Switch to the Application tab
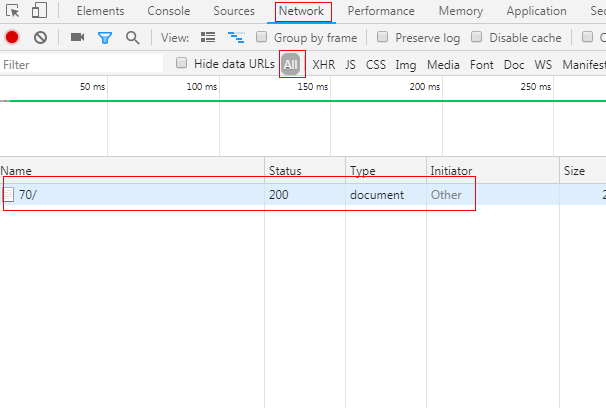Image resolution: width=606 pixels, height=408 pixels. [536, 11]
